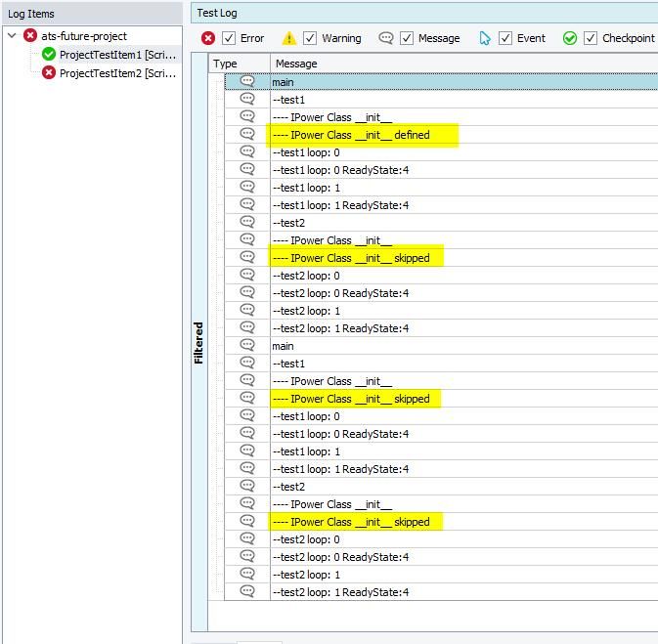Select ProjectTestItem2 in Log Items
The height and width of the screenshot is (644, 658).
pos(117,73)
